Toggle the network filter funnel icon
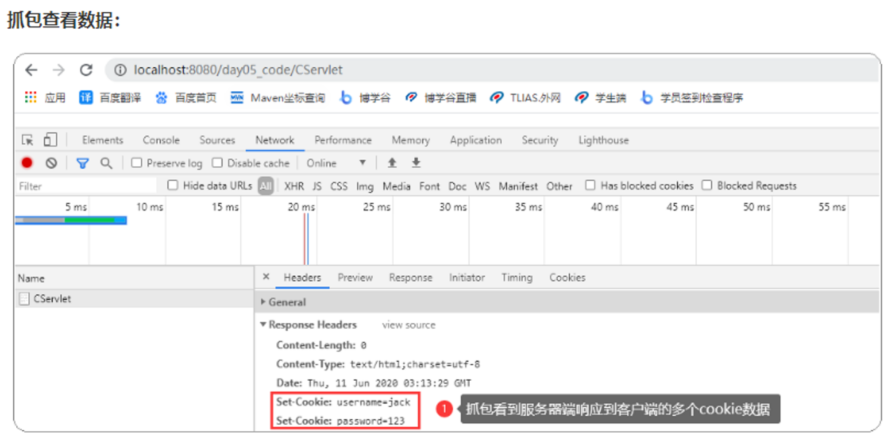Viewport: 887px width, 439px height. (x=83, y=163)
